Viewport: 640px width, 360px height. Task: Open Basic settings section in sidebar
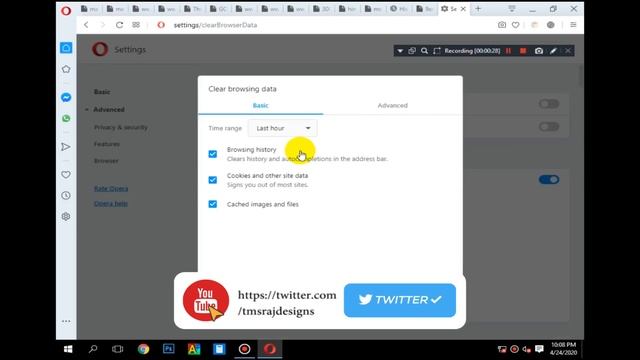(x=102, y=92)
